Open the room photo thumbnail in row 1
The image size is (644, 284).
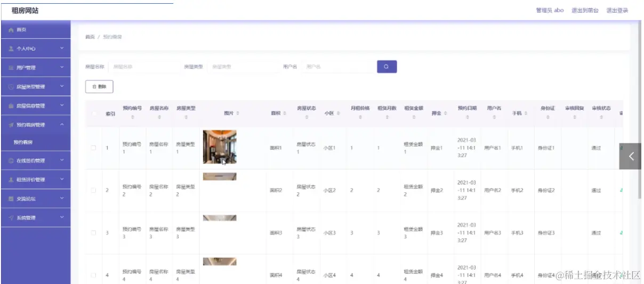click(x=220, y=147)
